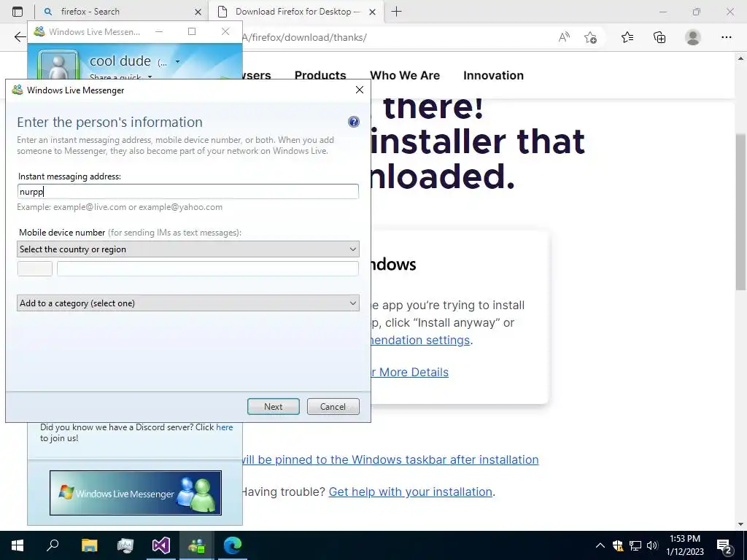Close the Download Firefox tab
747x560 pixels.
pyautogui.click(x=373, y=12)
